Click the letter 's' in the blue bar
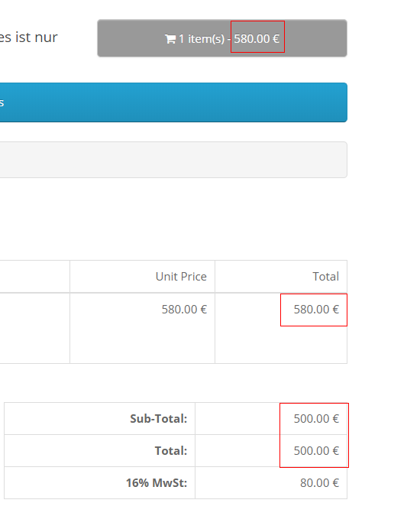The width and height of the screenshot is (420, 516). pos(2,102)
